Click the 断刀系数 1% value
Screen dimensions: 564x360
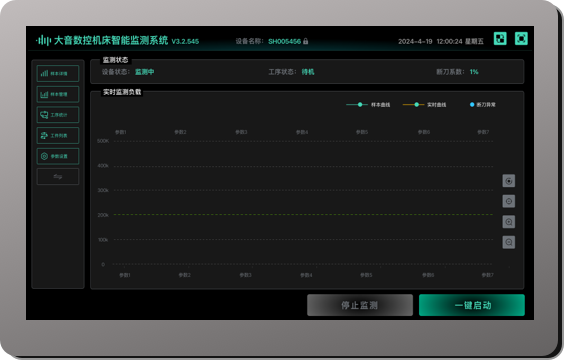coord(474,72)
